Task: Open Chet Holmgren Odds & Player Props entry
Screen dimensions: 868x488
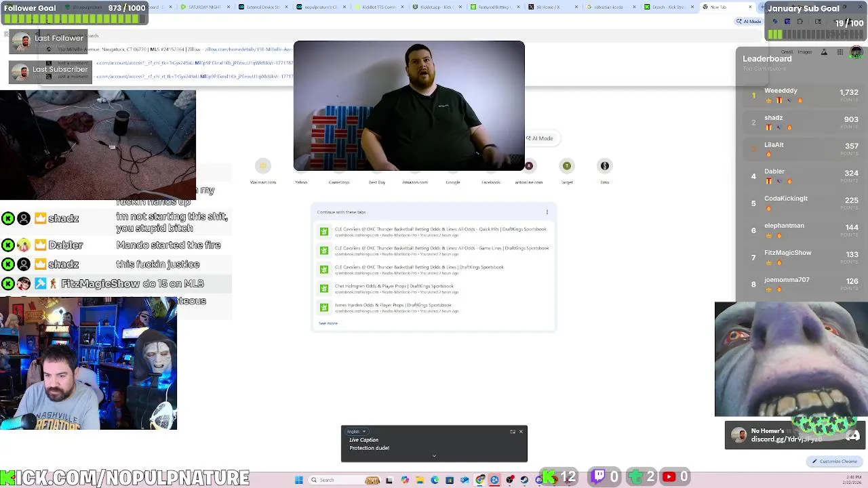Action: coord(434,289)
